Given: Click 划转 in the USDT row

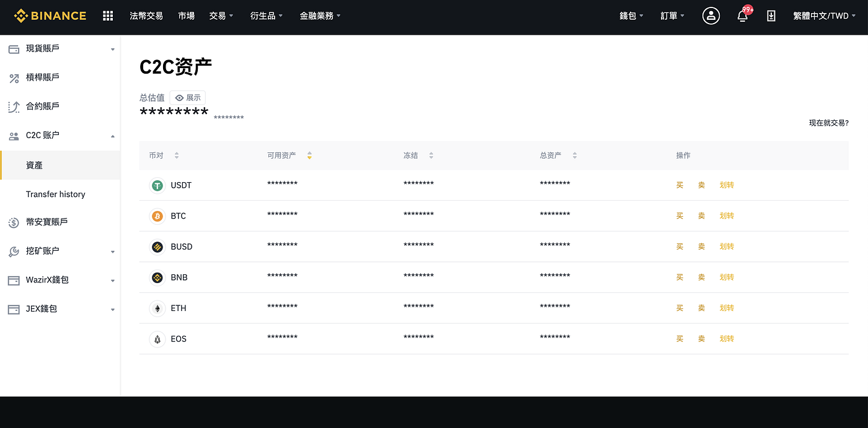Looking at the screenshot, I should (727, 185).
